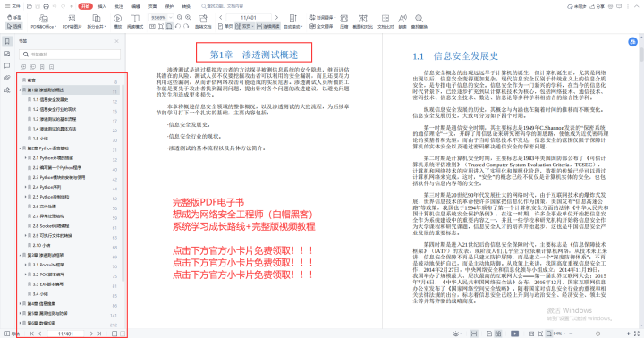
Task: Go to next page in ribbon
Action: coord(276,17)
